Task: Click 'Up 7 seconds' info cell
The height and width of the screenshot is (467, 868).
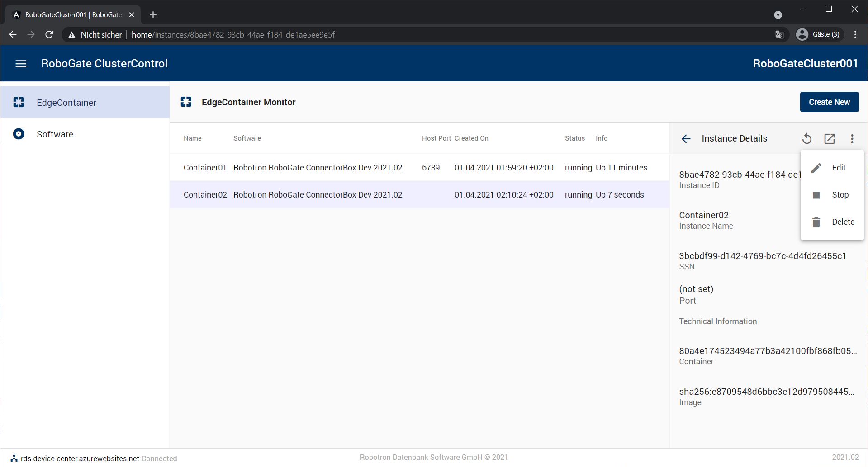Action: coord(620,195)
